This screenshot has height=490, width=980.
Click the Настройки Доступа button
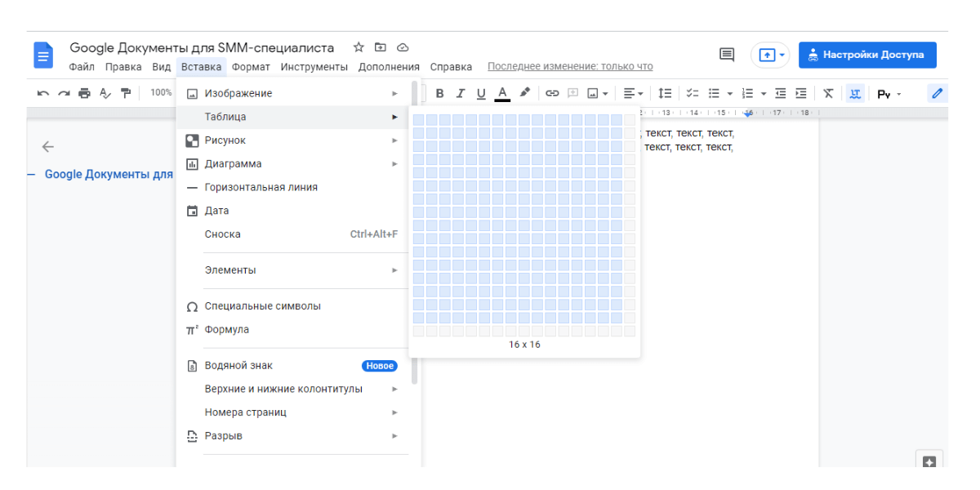pyautogui.click(x=866, y=55)
